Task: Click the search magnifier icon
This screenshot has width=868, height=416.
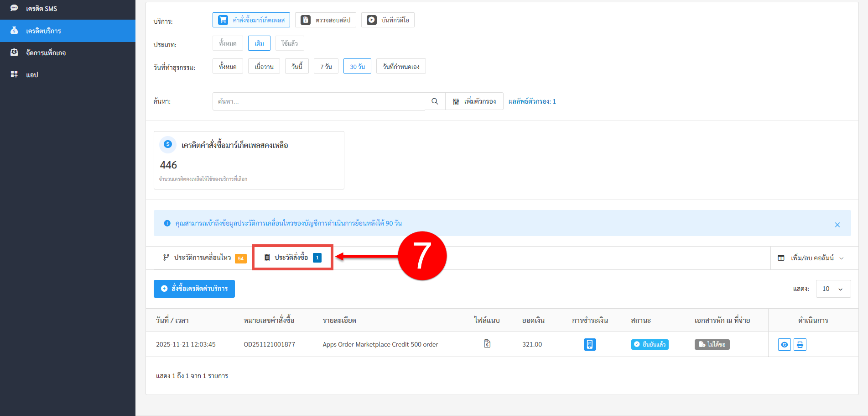Action: [435, 101]
